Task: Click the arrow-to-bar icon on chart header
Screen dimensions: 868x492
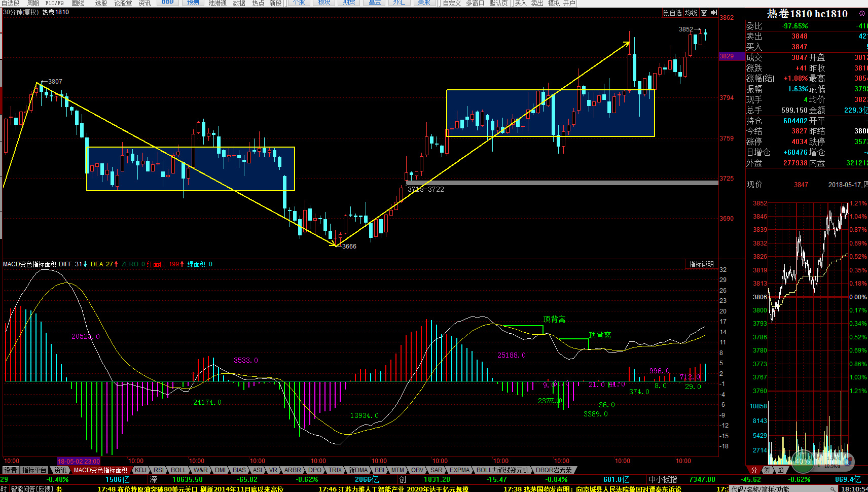Action: coord(714,13)
